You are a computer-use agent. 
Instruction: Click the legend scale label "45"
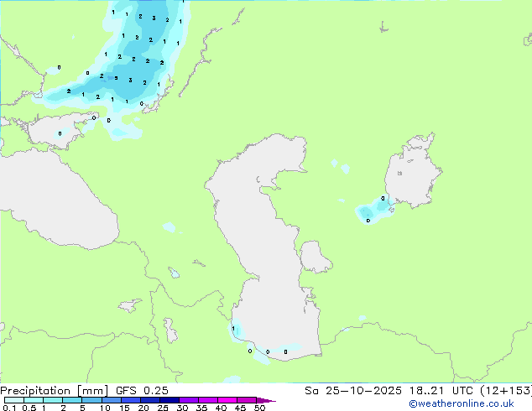(x=240, y=408)
